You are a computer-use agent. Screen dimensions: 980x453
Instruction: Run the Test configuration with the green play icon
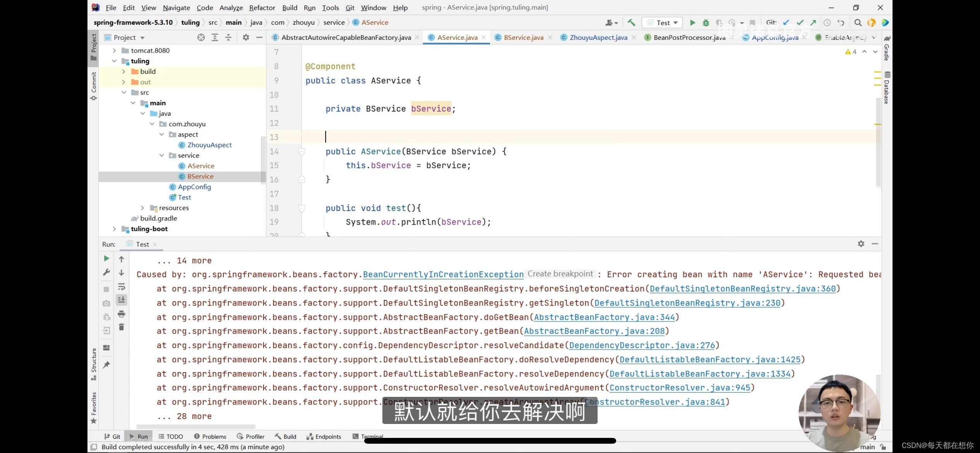coord(692,22)
